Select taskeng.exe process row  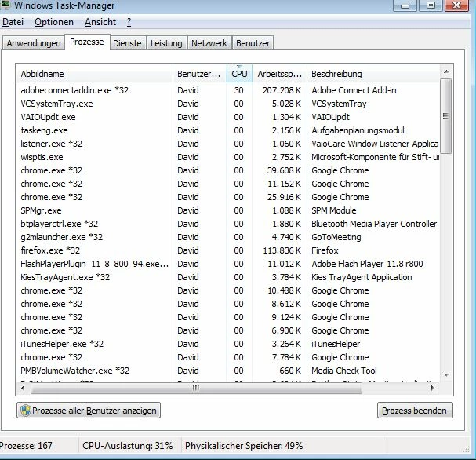tap(227, 130)
